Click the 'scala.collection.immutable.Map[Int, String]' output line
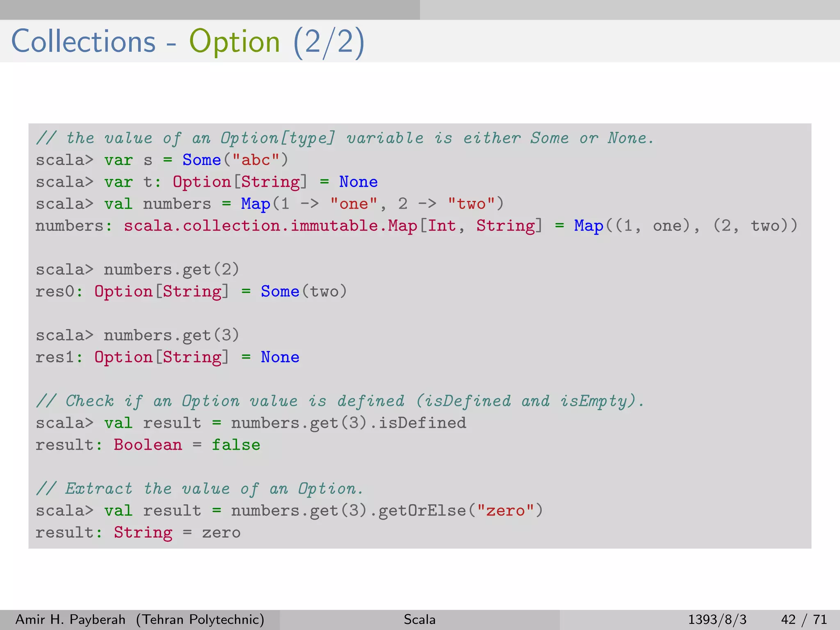The image size is (840, 630). 416,226
